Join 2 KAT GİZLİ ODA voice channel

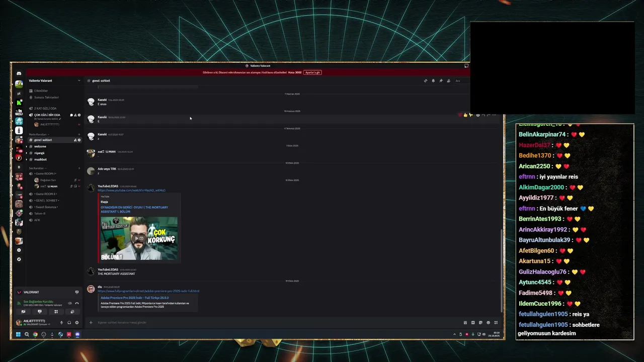(x=54, y=108)
